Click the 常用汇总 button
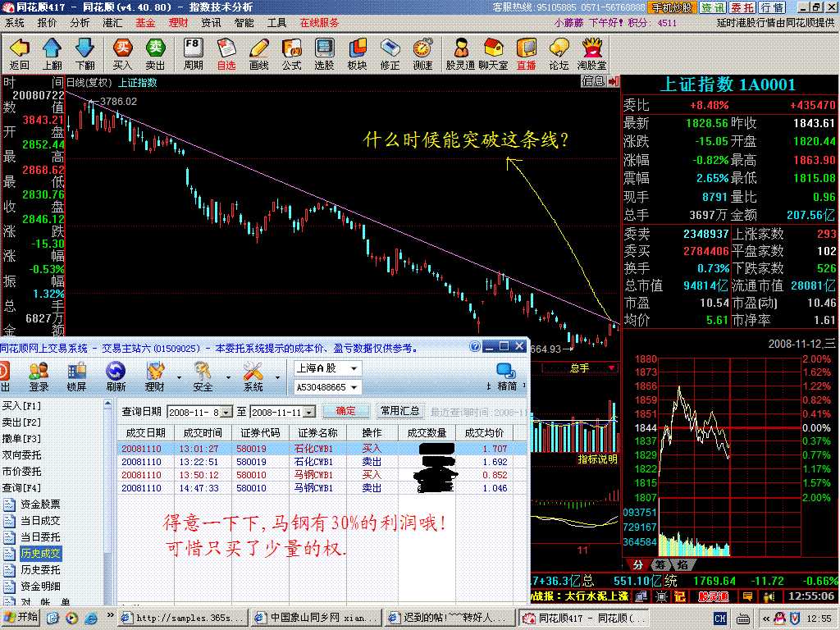Image resolution: width=840 pixels, height=630 pixels. coord(399,411)
